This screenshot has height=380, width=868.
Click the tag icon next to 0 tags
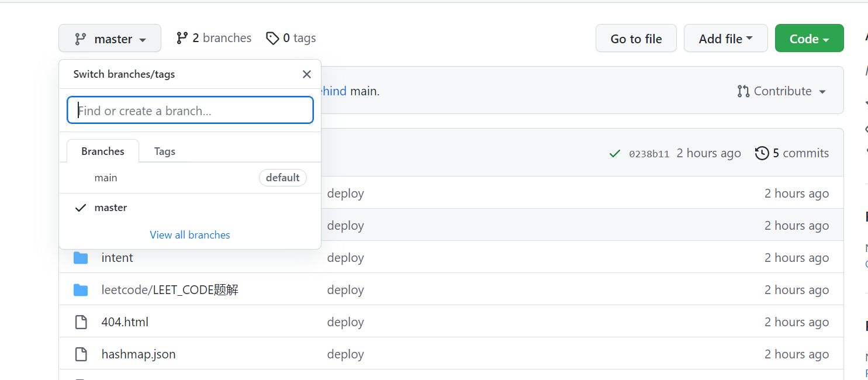tap(272, 39)
